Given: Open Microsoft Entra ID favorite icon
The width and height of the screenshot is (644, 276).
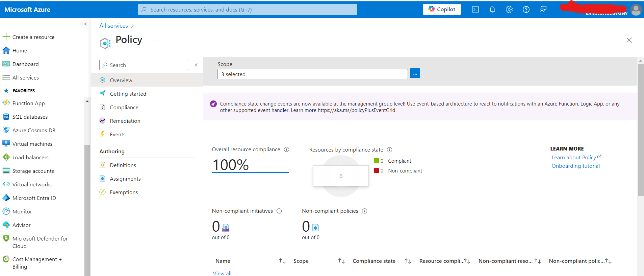Looking at the screenshot, I should click(x=6, y=198).
